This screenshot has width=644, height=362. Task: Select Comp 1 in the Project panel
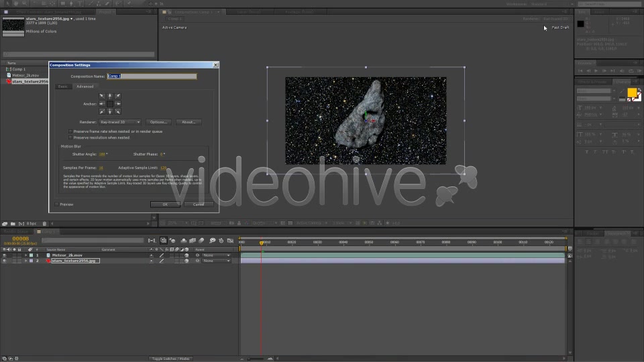(x=19, y=69)
